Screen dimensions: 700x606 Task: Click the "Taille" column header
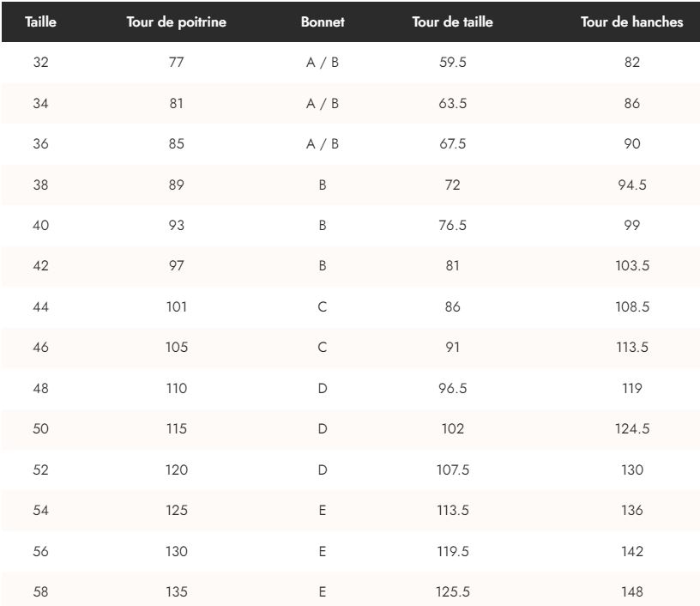tap(41, 22)
